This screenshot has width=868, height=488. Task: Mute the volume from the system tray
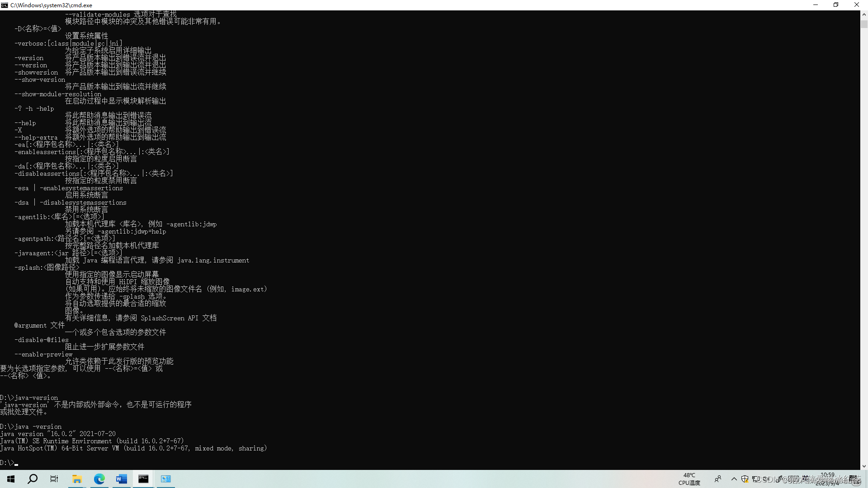(766, 479)
